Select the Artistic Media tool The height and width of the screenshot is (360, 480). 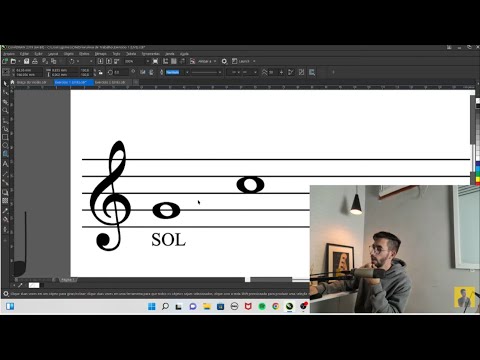(x=5, y=129)
